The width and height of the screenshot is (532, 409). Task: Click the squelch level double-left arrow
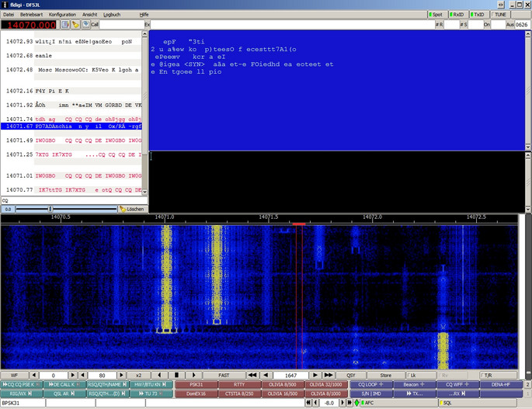pos(308,403)
